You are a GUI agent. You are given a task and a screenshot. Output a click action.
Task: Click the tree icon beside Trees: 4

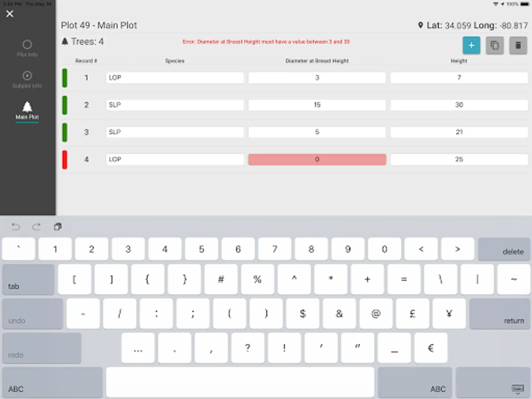65,42
